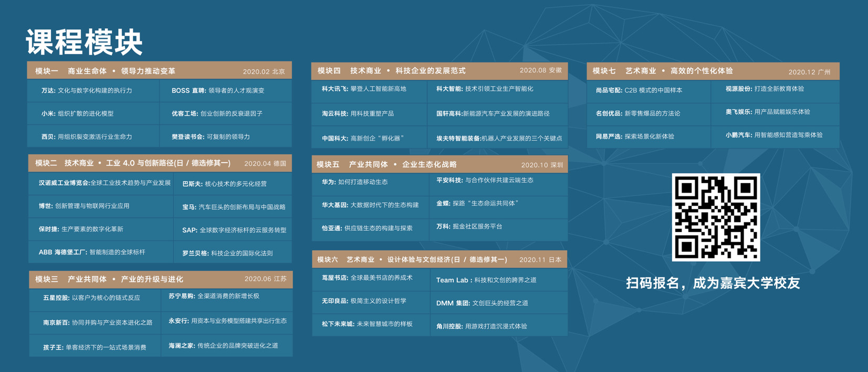
Task: Click the SAP 全球数字经济标杆 cell
Action: [x=233, y=230]
